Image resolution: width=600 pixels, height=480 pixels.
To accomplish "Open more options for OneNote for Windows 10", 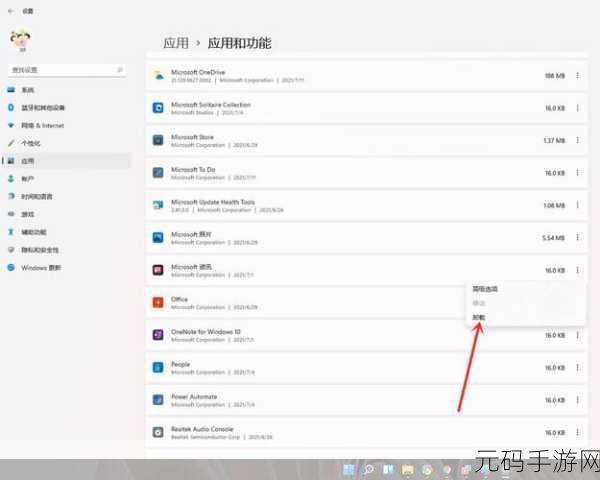I will [x=577, y=335].
